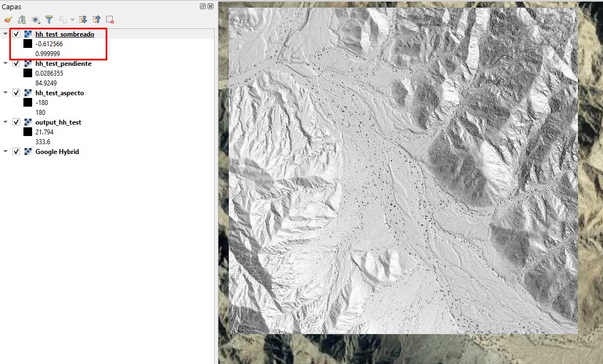Screen dimensions: 603x364
Task: Click the Remove Layer/Group icon
Action: 109,19
